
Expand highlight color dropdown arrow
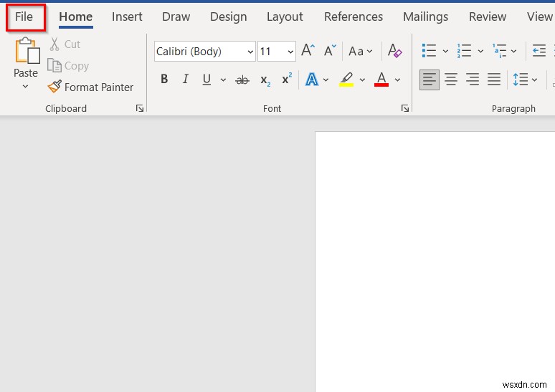362,80
